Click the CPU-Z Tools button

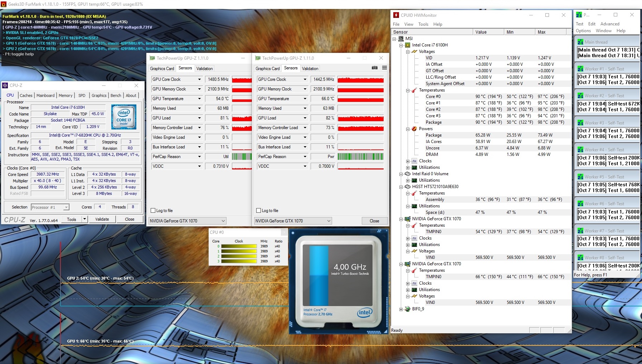[72, 219]
